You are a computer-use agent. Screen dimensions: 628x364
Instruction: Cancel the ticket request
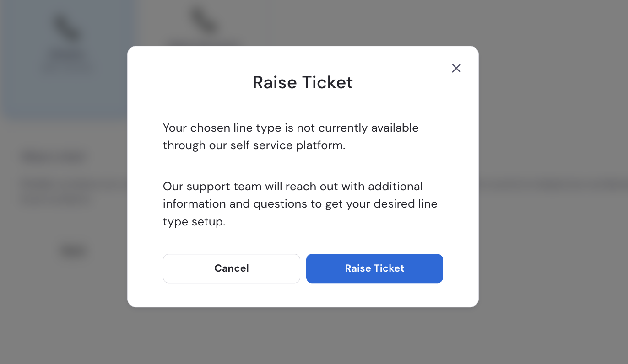[232, 268]
